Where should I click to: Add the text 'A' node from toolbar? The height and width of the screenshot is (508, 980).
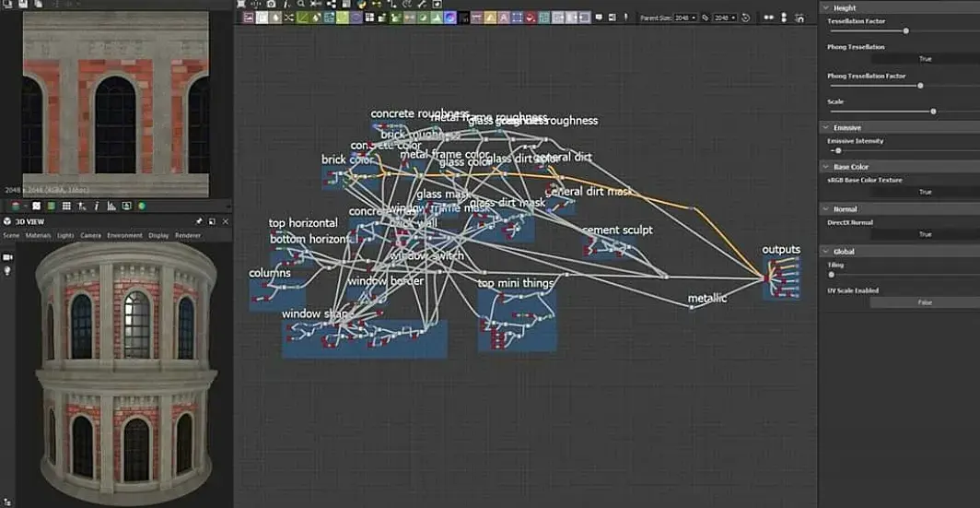coord(503,18)
